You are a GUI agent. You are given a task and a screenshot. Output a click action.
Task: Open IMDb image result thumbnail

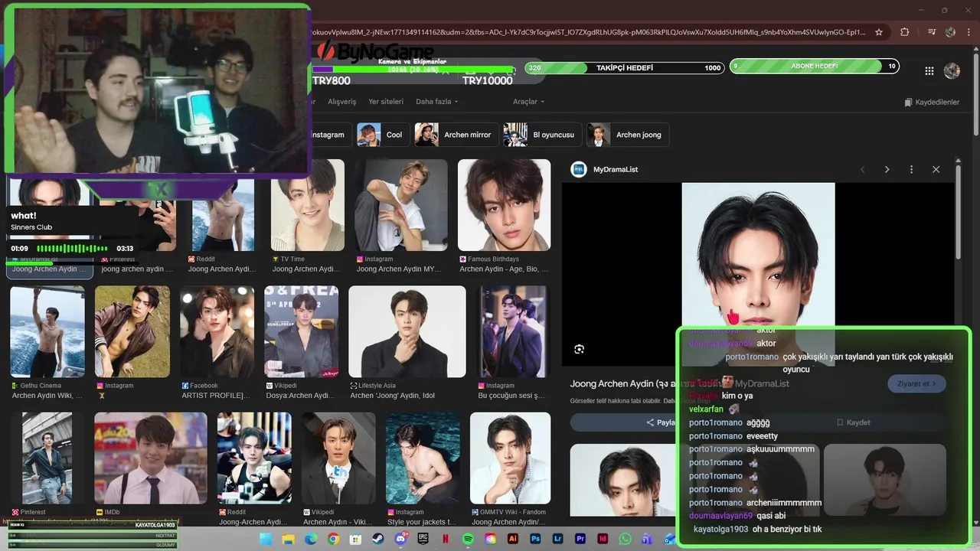point(150,458)
